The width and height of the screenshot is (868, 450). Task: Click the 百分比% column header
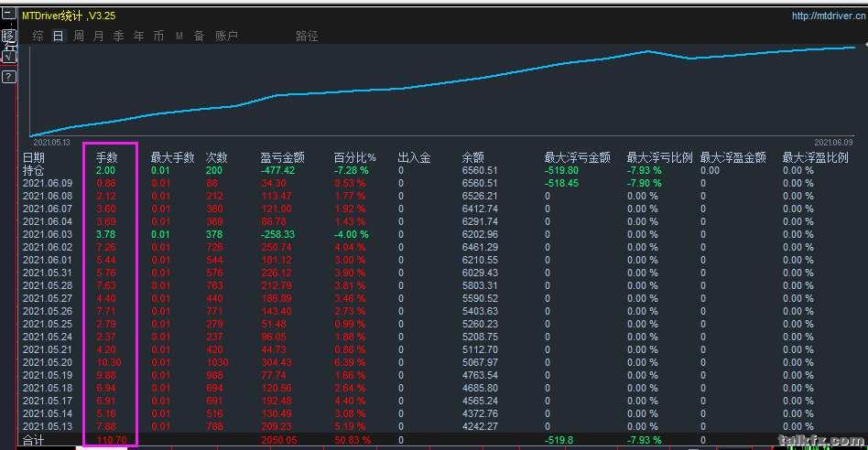tap(355, 157)
